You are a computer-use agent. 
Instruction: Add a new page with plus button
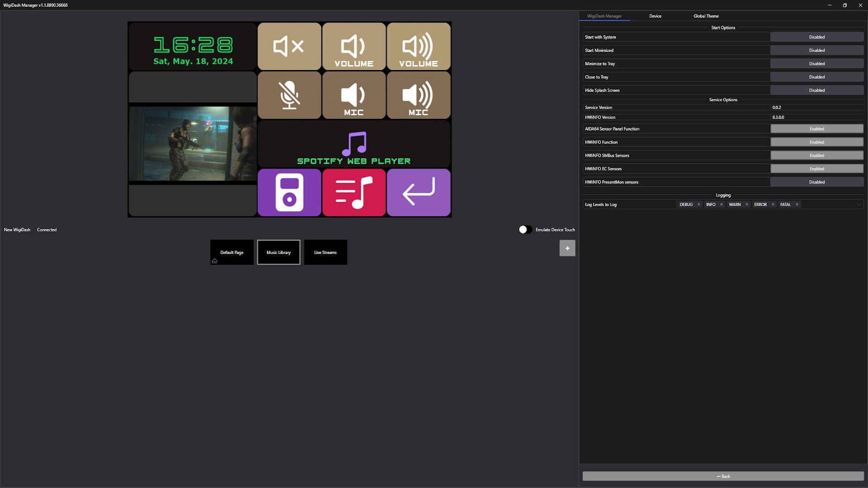[x=567, y=248]
